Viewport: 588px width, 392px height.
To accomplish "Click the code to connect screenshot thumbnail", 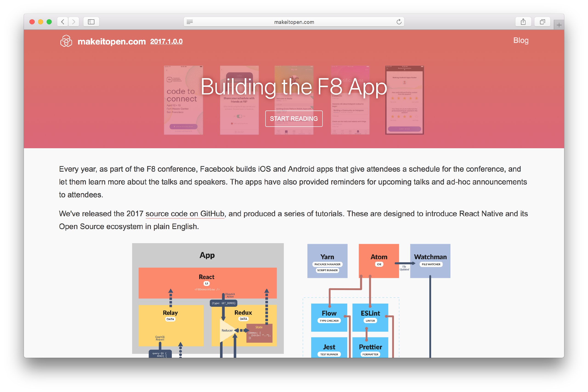I will coord(183,100).
